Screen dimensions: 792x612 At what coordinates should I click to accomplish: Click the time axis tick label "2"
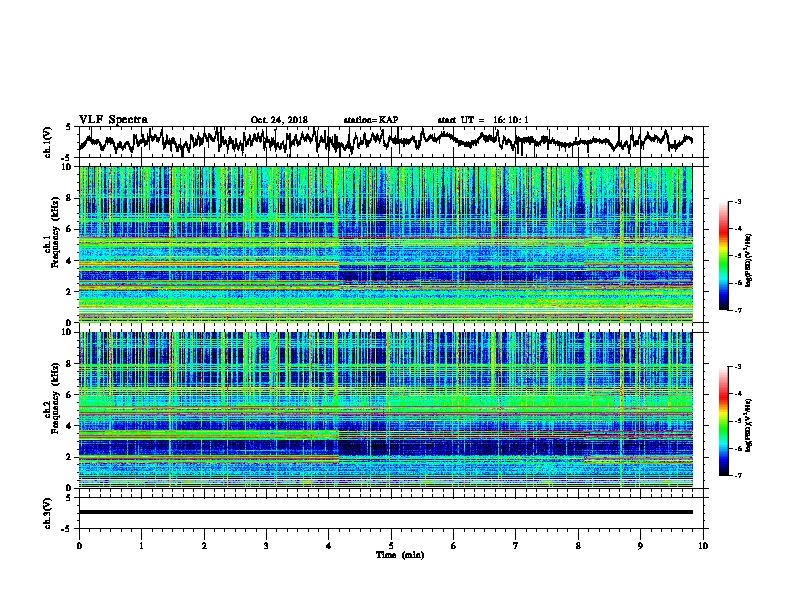(204, 546)
